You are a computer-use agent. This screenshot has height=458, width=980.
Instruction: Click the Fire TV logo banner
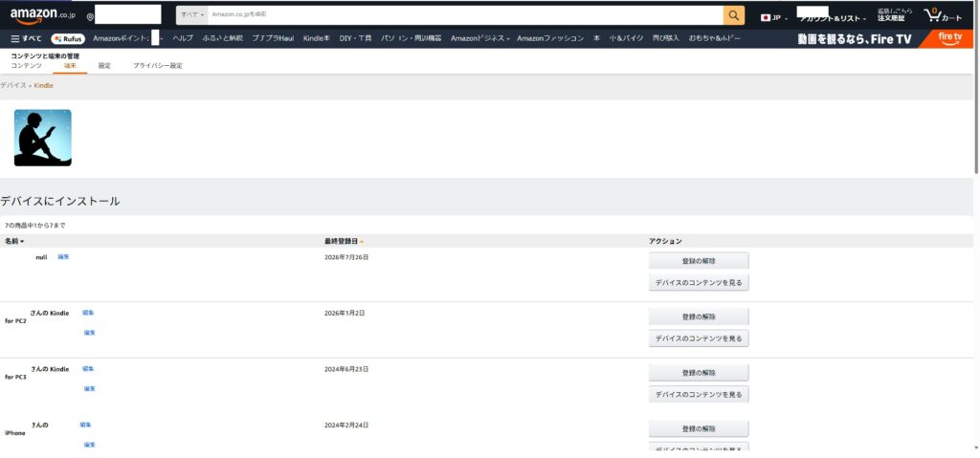coord(950,39)
